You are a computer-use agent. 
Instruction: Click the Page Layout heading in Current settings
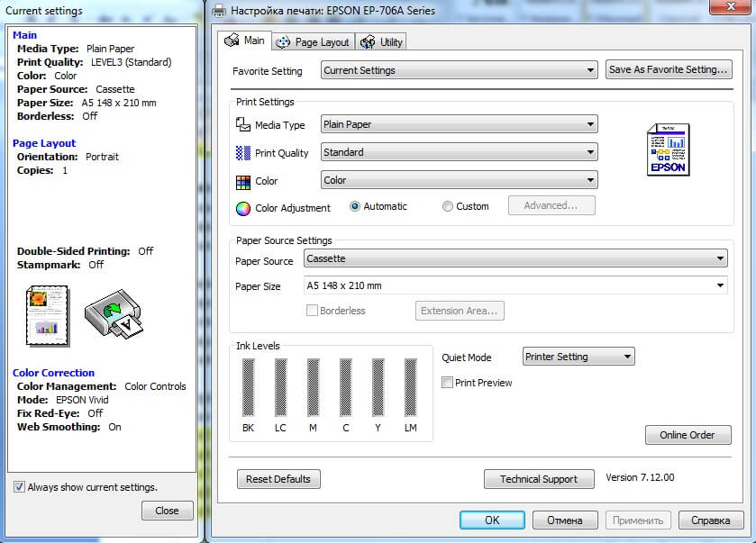(44, 143)
